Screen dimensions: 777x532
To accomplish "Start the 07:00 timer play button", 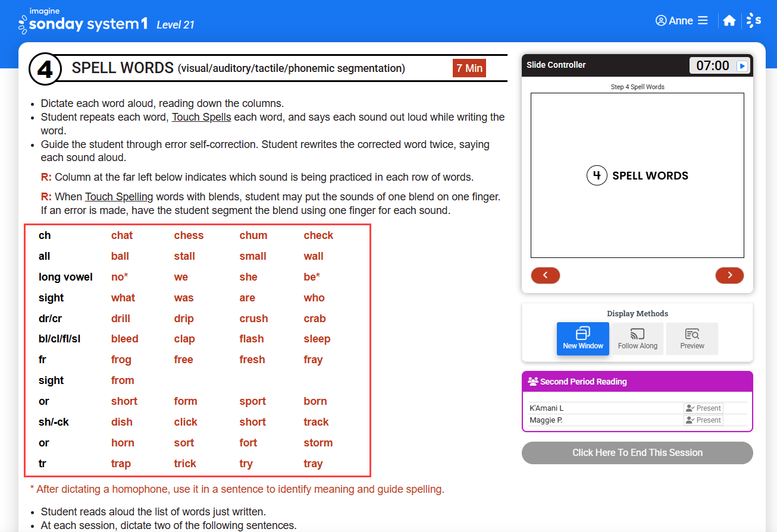I will [x=742, y=66].
